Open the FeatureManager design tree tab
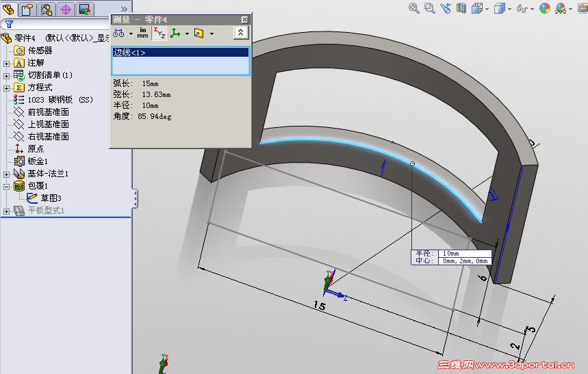 [8, 9]
